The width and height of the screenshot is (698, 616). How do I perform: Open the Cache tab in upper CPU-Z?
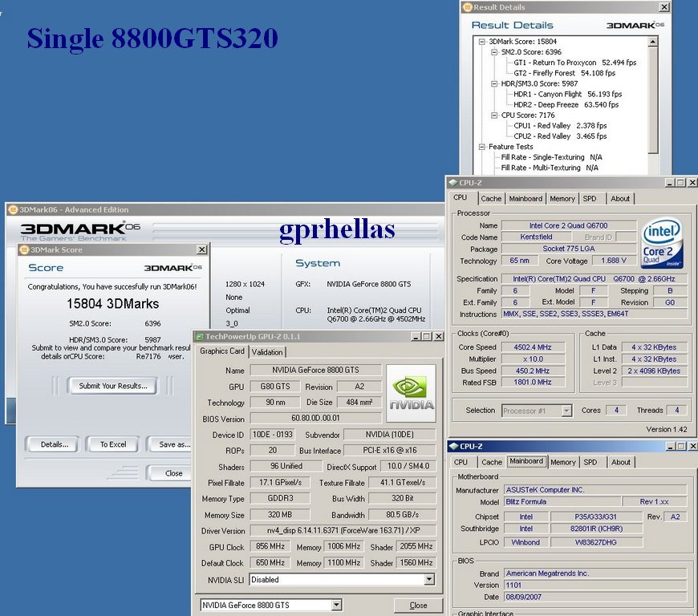point(491,198)
